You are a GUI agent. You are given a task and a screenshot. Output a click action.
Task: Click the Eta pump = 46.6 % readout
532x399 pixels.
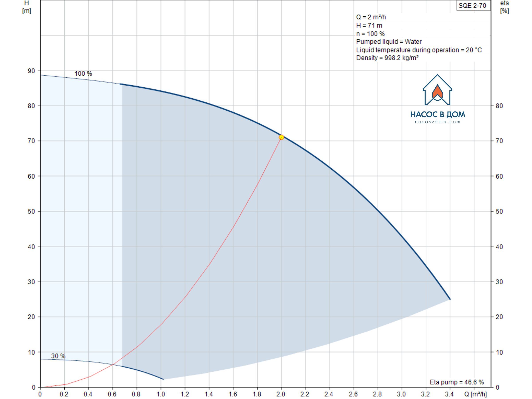pos(457,382)
